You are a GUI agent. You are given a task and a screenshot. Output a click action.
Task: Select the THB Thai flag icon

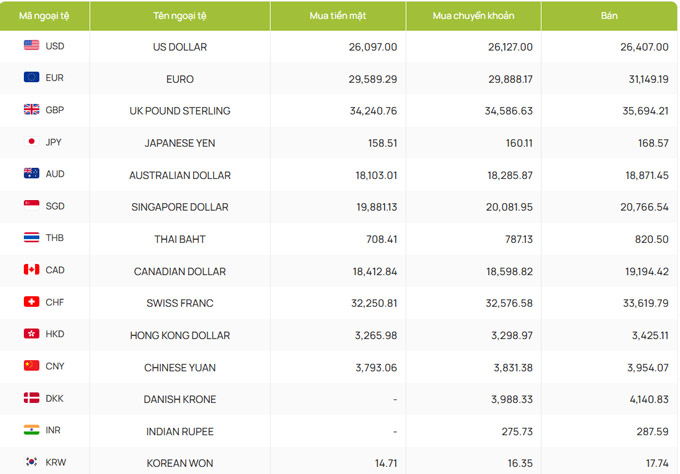[31, 238]
